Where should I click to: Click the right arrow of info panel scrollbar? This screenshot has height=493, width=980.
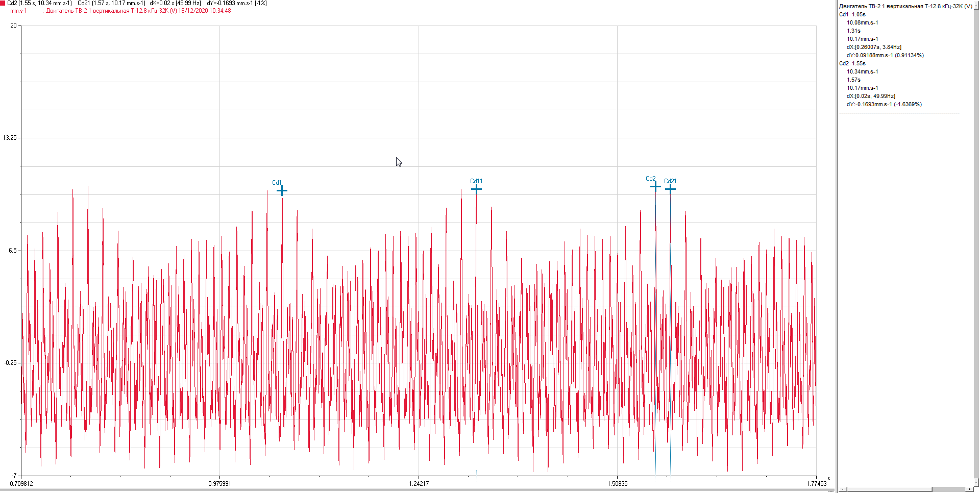tap(970, 489)
